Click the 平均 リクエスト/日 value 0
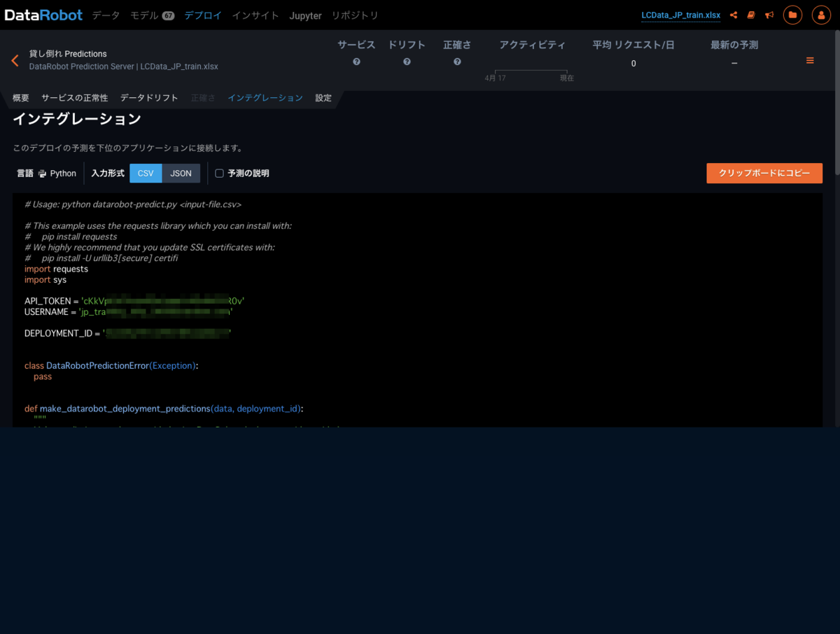Viewport: 840px width, 634px height. point(633,64)
